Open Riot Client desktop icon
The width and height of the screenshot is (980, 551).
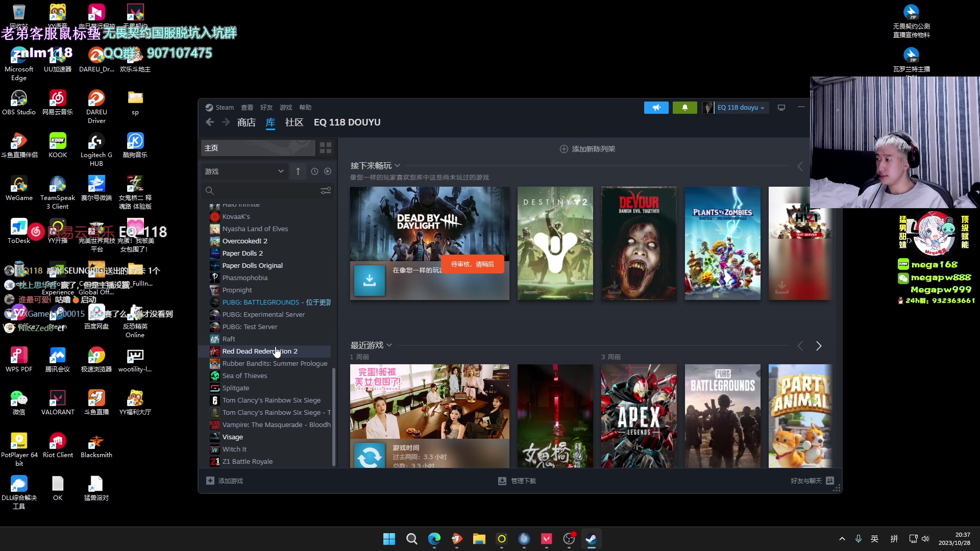58,445
